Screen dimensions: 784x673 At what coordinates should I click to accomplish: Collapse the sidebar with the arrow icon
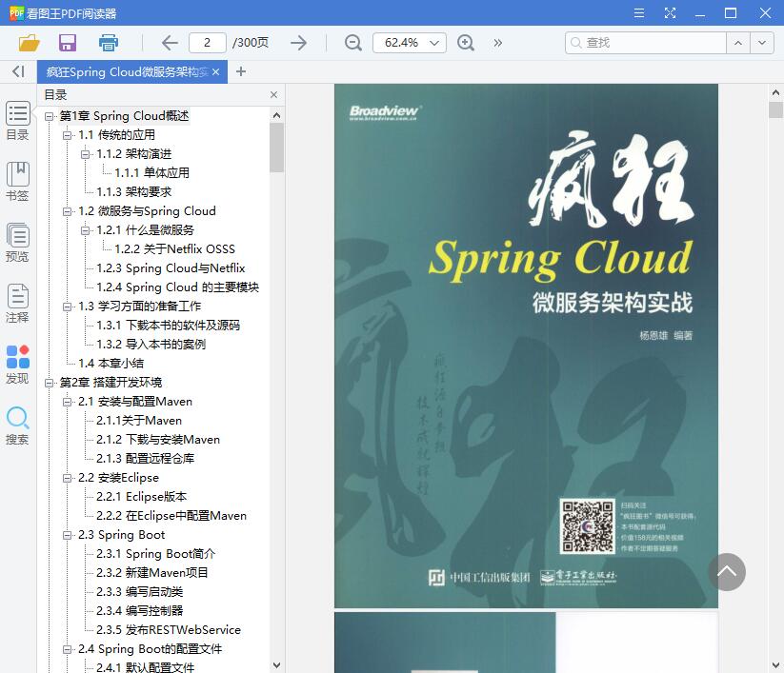18,71
